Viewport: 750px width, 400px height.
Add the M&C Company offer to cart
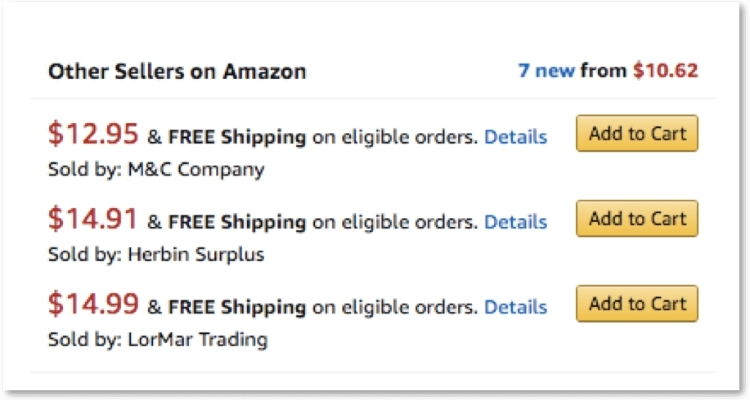click(x=637, y=134)
